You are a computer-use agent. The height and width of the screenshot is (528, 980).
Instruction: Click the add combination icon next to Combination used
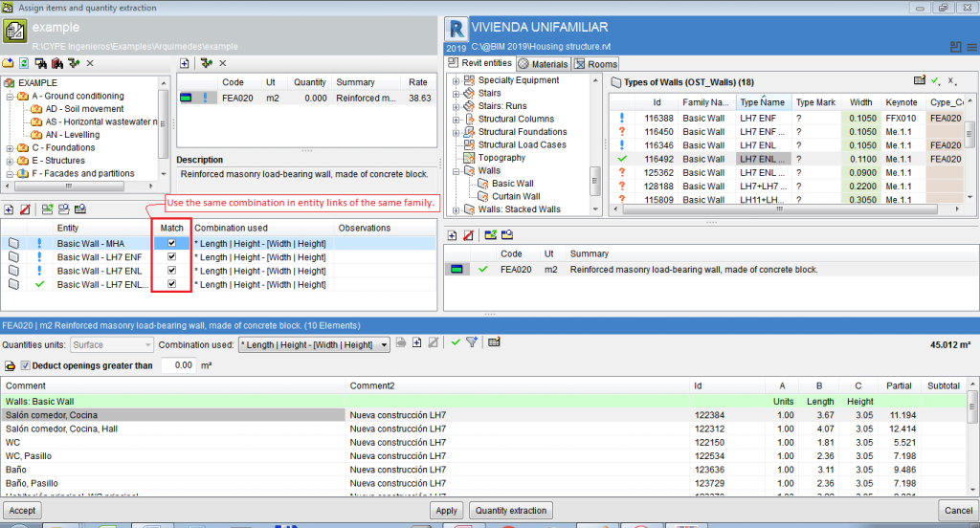417,342
